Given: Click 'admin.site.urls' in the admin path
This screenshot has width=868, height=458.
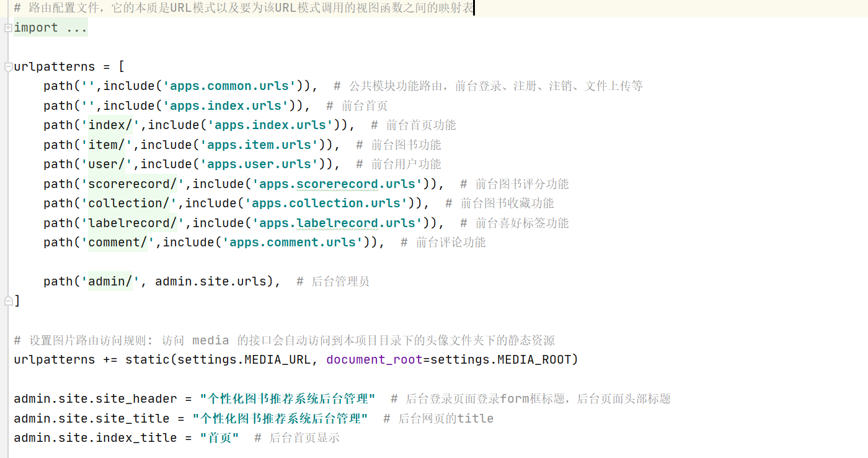Looking at the screenshot, I should [x=211, y=282].
